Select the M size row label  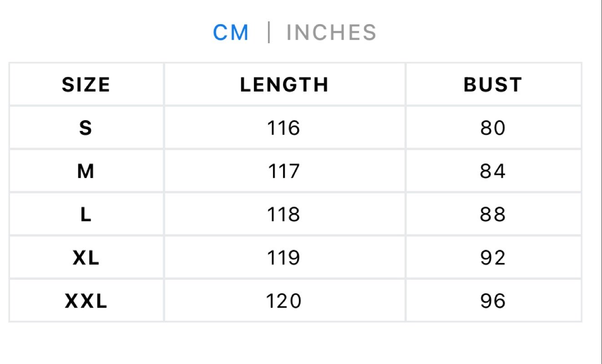[86, 171]
